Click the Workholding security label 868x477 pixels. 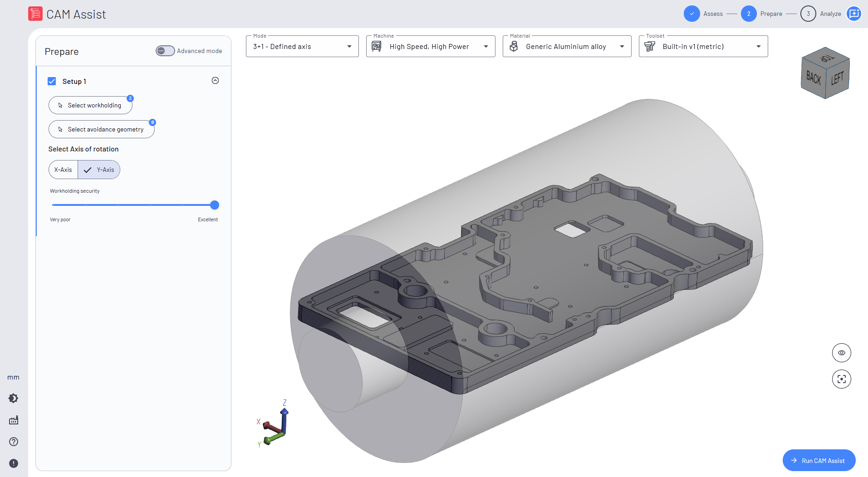74,191
